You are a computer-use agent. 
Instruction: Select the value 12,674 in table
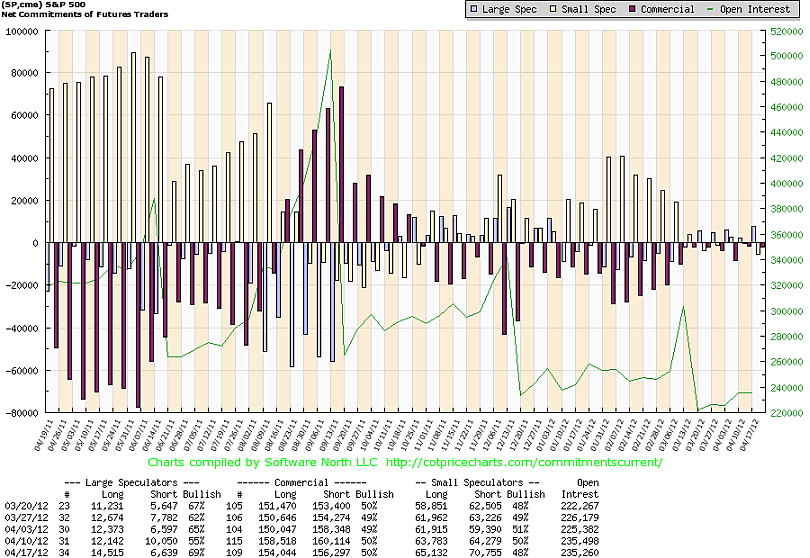[107, 518]
